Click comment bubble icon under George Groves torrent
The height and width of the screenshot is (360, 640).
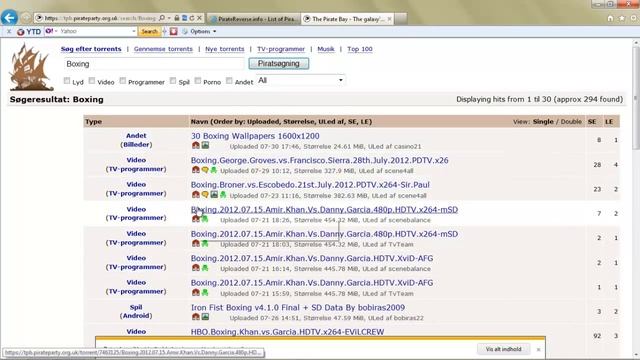(x=205, y=170)
